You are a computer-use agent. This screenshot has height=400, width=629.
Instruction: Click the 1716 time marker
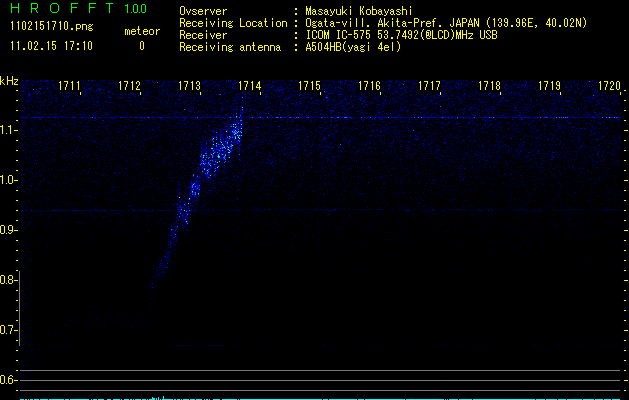[x=369, y=87]
